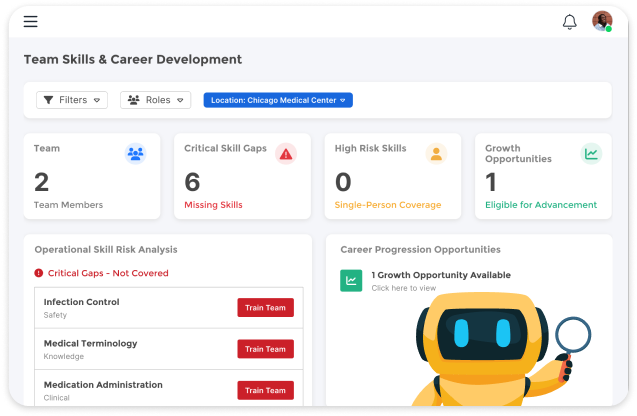The height and width of the screenshot is (416, 637).
Task: Select 'Missing Skills' label
Action: [213, 205]
